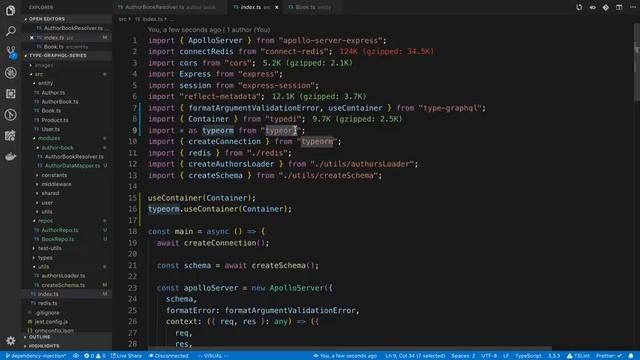Open the Manage gear menu
Screen dimensions: 640x360
click(x=11, y=340)
